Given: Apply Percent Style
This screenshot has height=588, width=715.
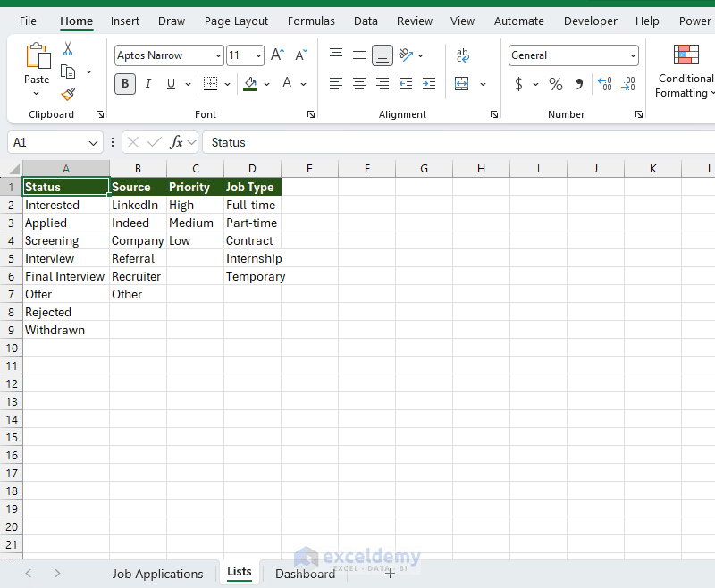Looking at the screenshot, I should pyautogui.click(x=555, y=84).
